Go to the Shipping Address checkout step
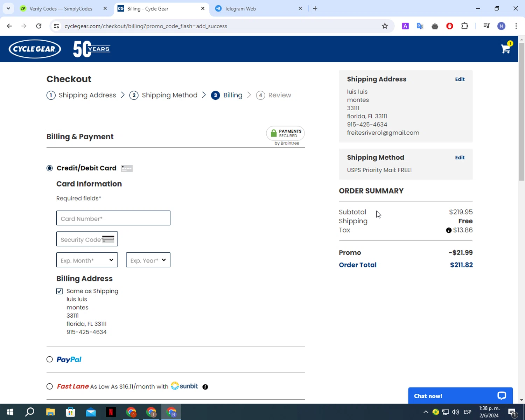 81,95
